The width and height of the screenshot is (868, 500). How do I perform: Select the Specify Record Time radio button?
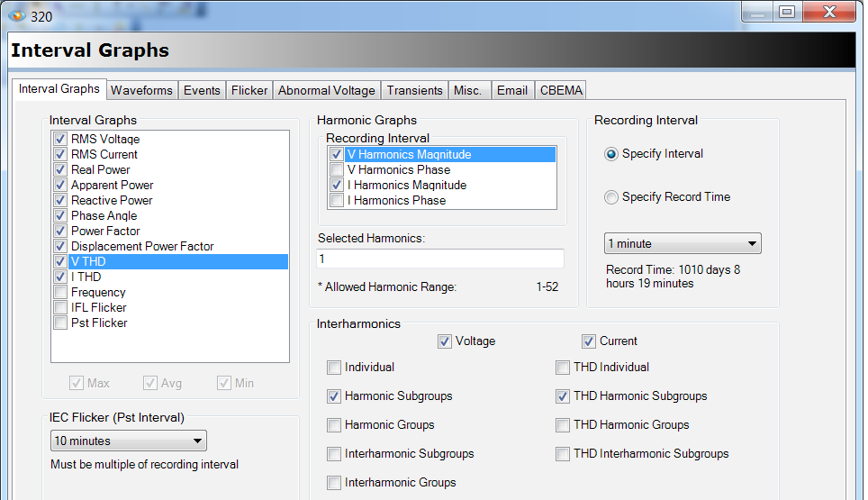[610, 197]
